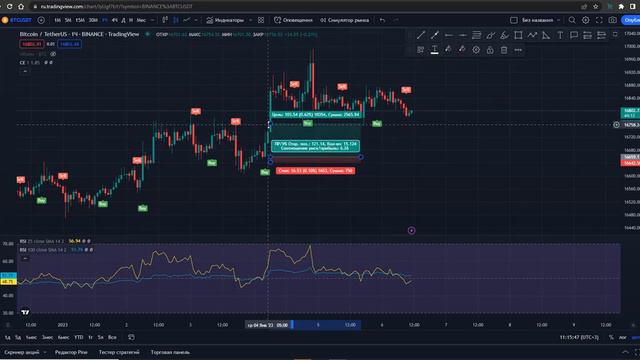Toggle the Volume indicator eye visibility

click(53, 54)
